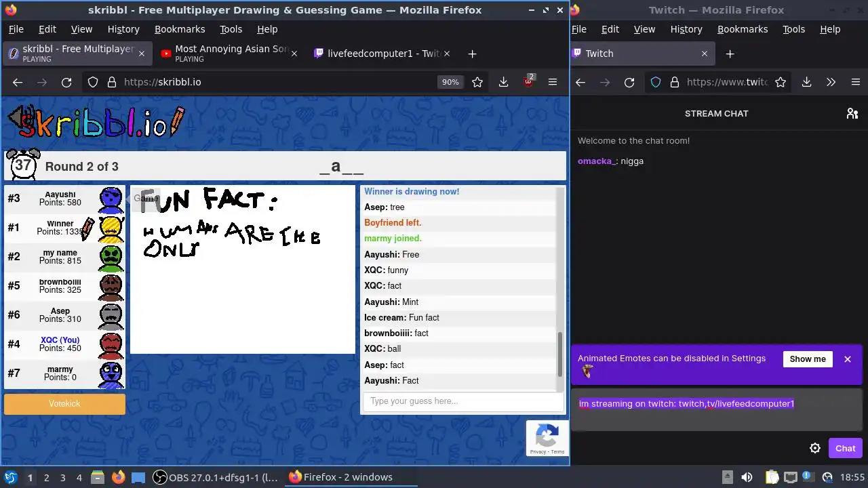Show more tools chevrons in Twitch window
Image resolution: width=868 pixels, height=488 pixels.
coord(831,82)
